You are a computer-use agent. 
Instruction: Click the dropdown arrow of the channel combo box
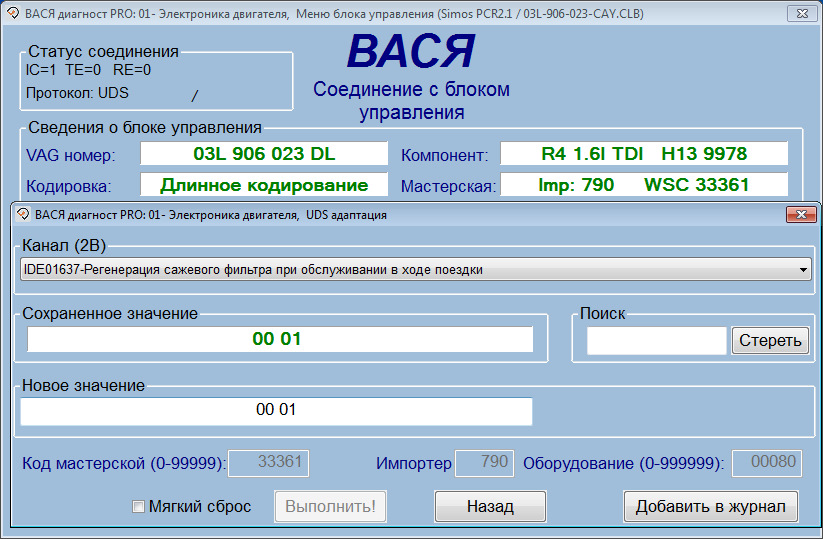tap(803, 270)
